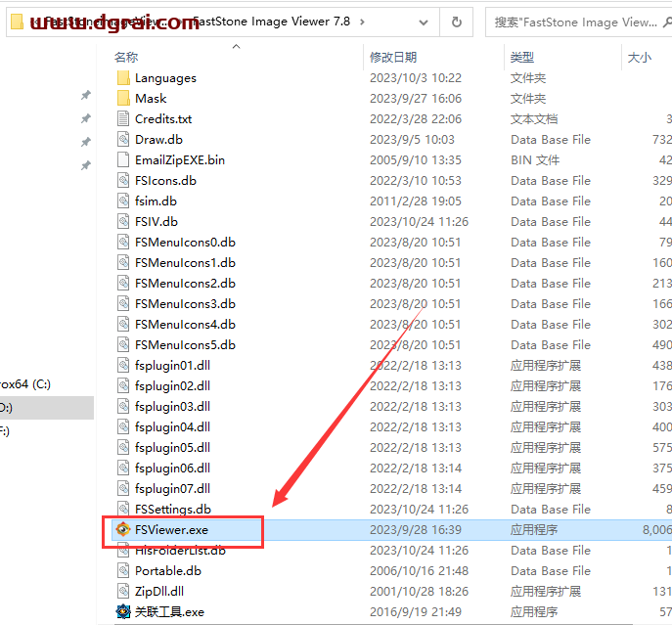Click the FSMenuIcons3.db file icon

(123, 304)
